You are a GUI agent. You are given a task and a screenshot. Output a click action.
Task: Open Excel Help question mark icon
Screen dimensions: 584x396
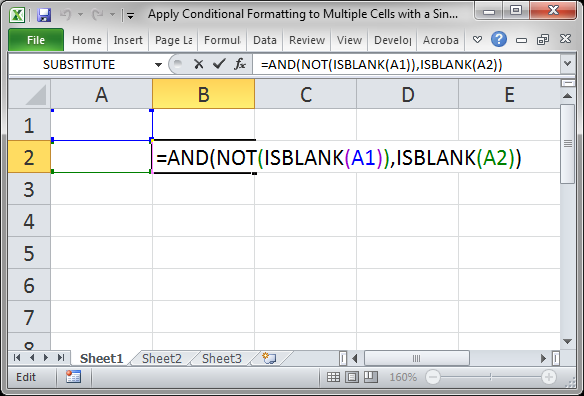click(x=499, y=39)
